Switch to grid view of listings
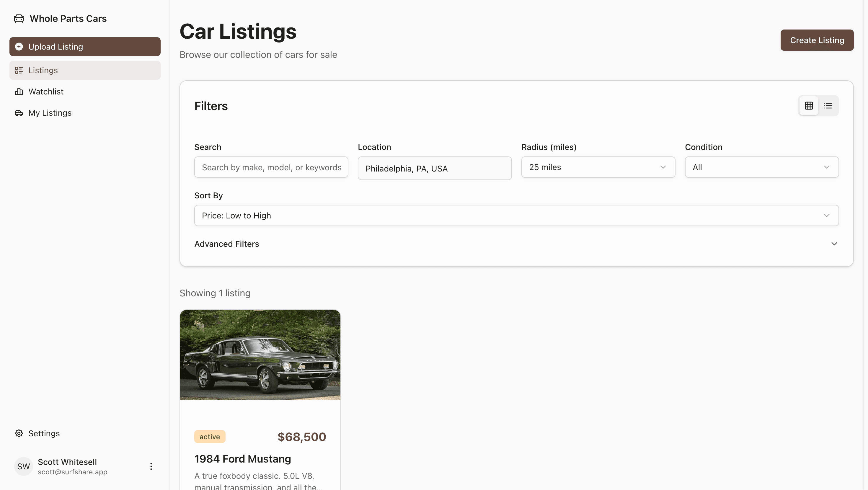 point(809,105)
